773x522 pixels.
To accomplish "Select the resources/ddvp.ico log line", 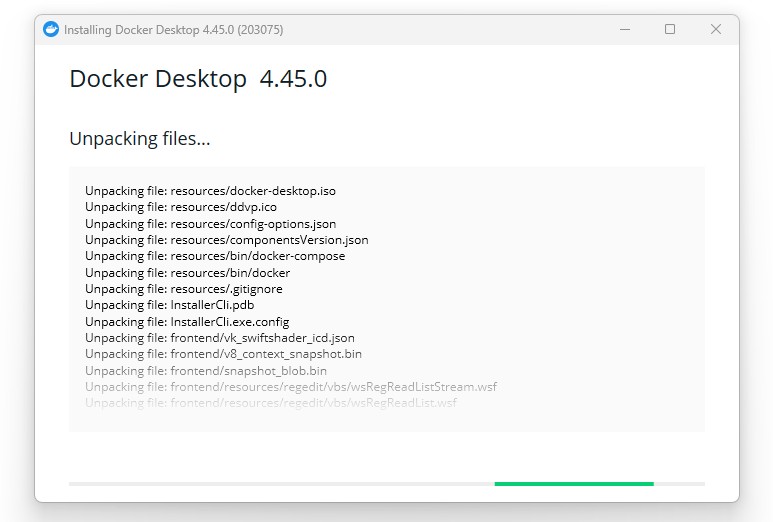I will point(181,207).
